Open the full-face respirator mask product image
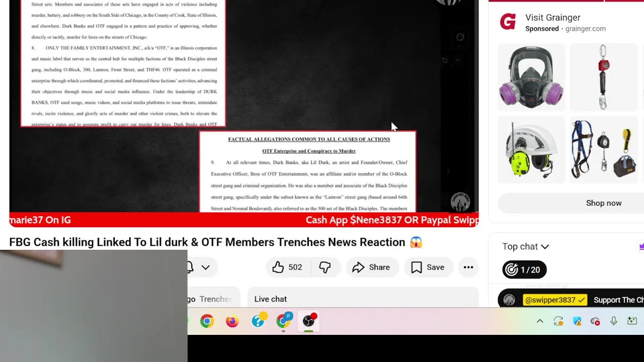This screenshot has width=644, height=362. pyautogui.click(x=531, y=77)
